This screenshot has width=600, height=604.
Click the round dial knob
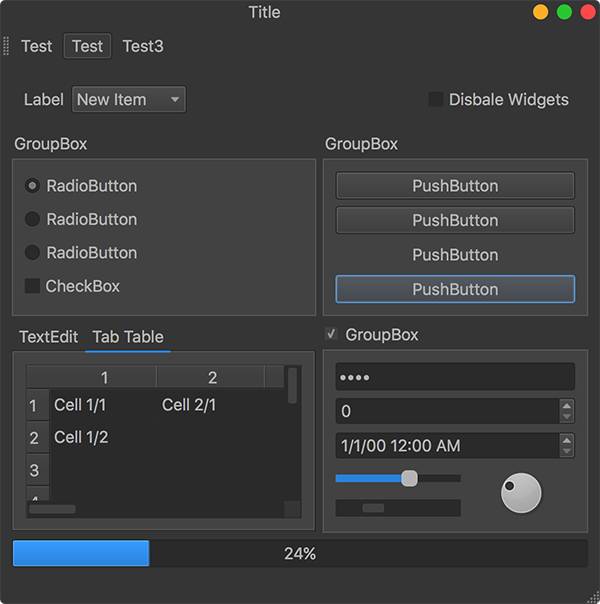(x=521, y=493)
